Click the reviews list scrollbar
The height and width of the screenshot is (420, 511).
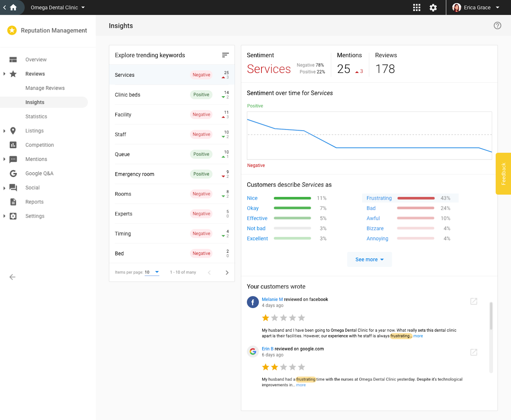491,316
